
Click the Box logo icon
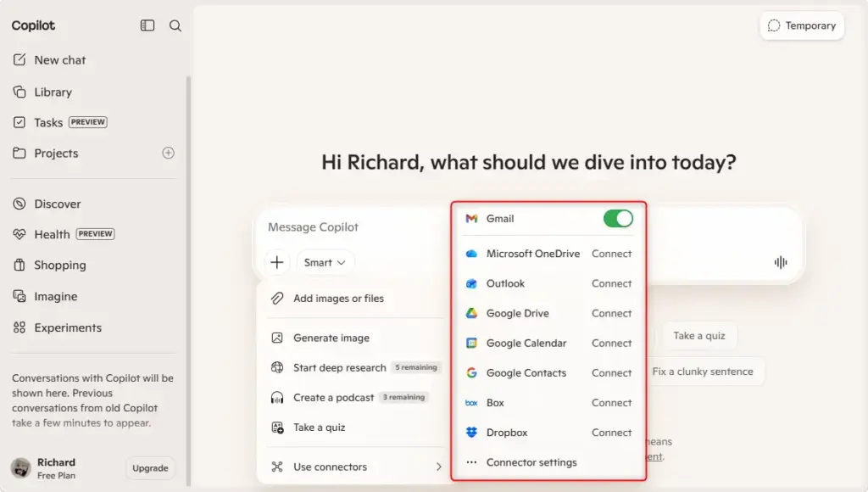tap(471, 403)
